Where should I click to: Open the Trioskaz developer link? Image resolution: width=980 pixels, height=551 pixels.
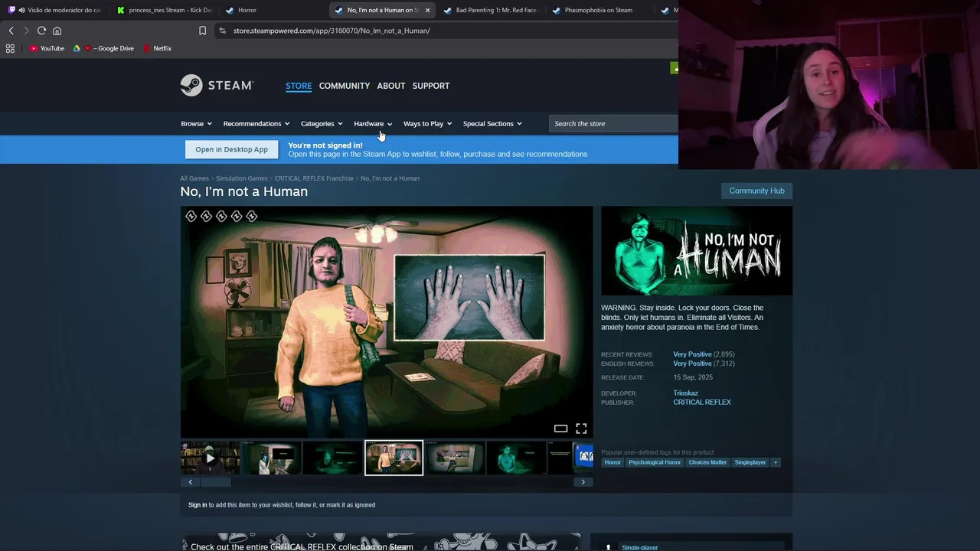(x=686, y=393)
